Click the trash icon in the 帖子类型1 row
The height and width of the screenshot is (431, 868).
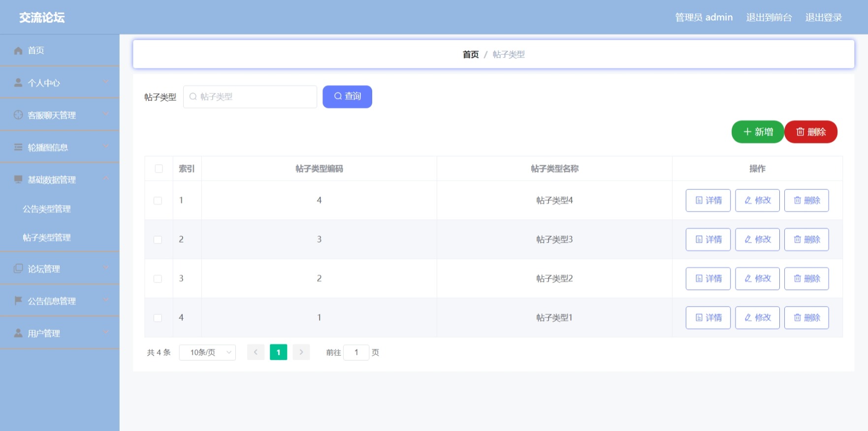click(798, 318)
